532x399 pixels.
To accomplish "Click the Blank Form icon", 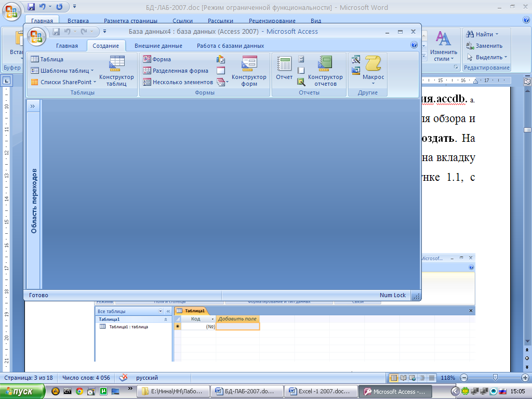I will click(x=221, y=71).
